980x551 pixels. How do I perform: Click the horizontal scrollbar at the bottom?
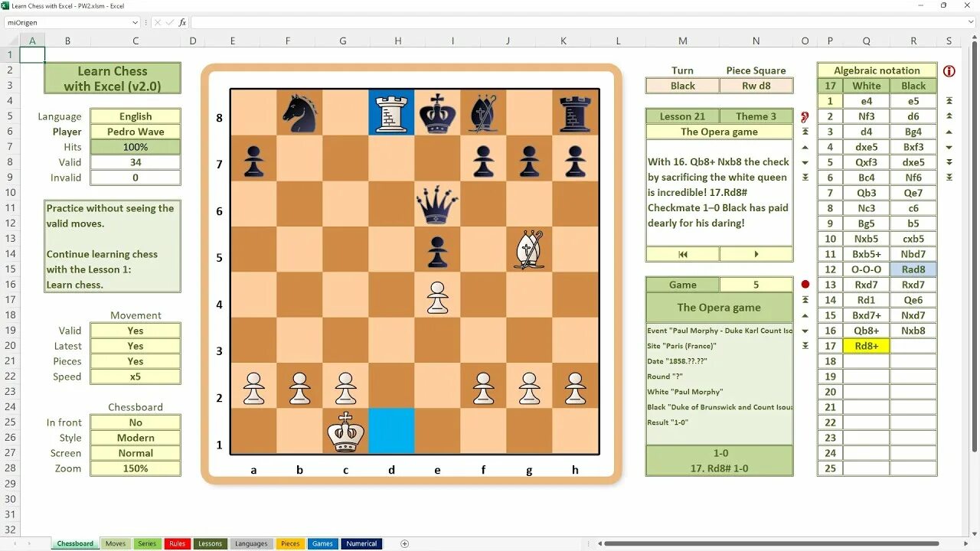point(772,544)
